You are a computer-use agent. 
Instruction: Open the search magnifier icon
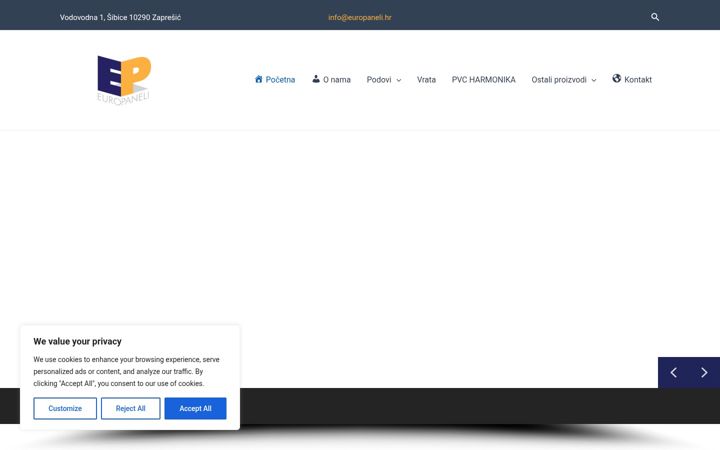tap(655, 17)
